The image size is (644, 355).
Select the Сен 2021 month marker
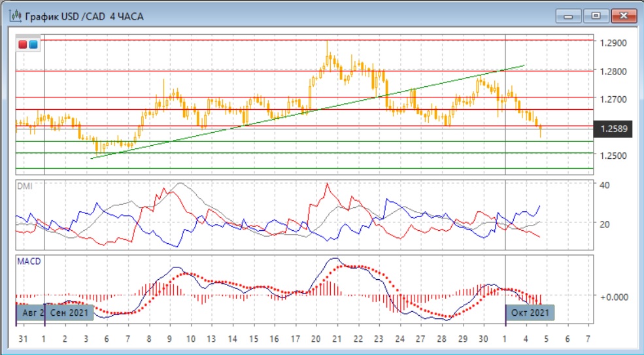pos(69,313)
